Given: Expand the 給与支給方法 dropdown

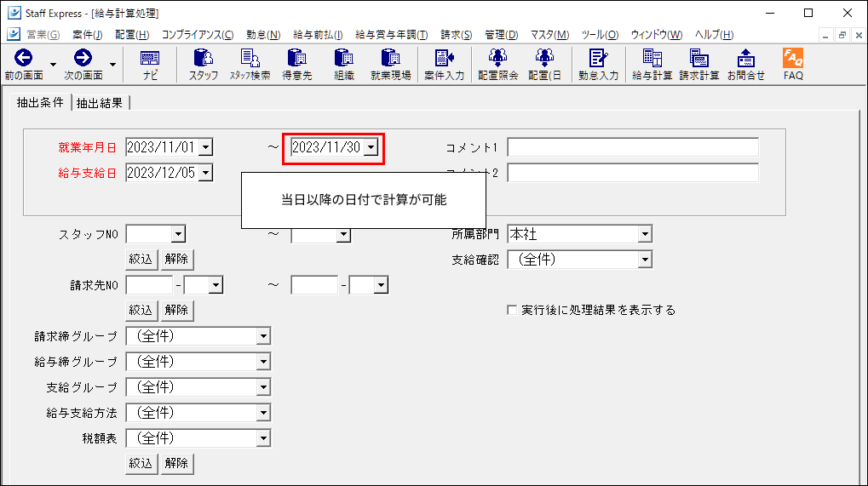Looking at the screenshot, I should [x=263, y=413].
